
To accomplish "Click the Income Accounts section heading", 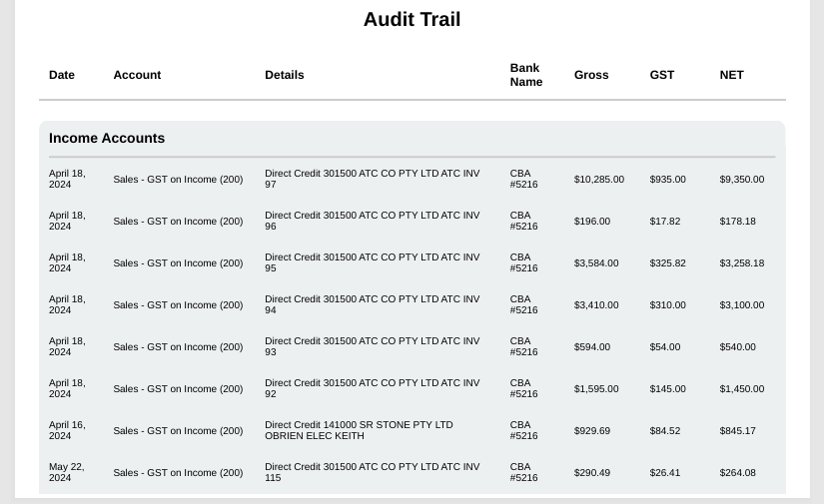I will (x=107, y=139).
